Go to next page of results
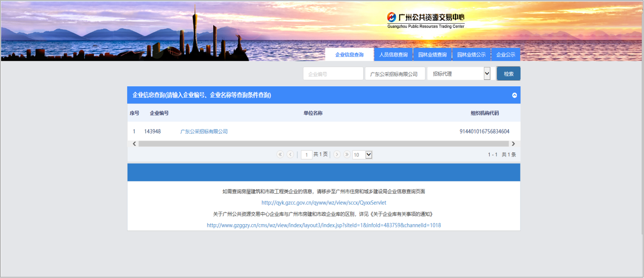The height and width of the screenshot is (278, 644). pyautogui.click(x=337, y=154)
